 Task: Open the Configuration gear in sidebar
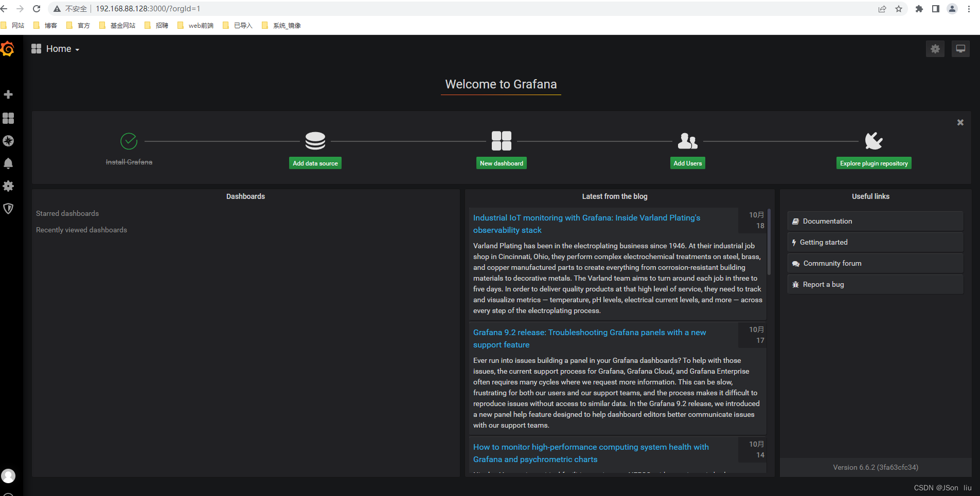8,186
